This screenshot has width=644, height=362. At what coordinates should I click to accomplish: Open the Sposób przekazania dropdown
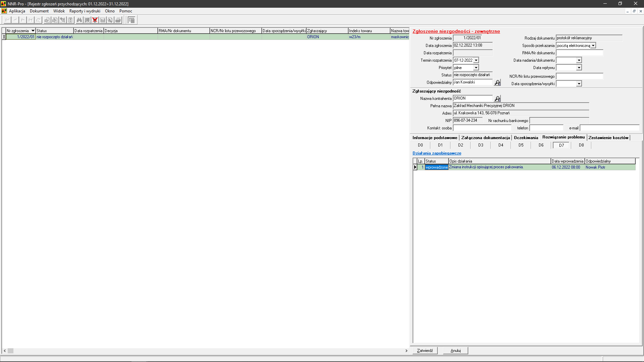[x=593, y=46]
